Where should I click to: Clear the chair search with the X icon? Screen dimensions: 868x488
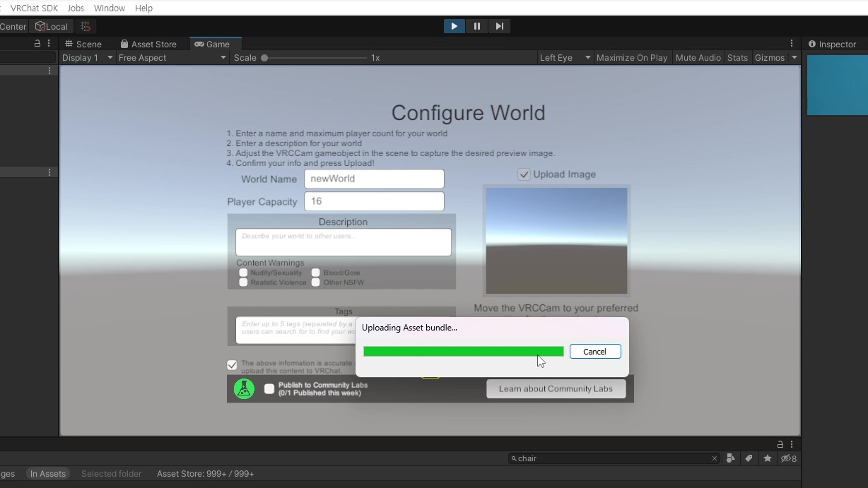(714, 458)
